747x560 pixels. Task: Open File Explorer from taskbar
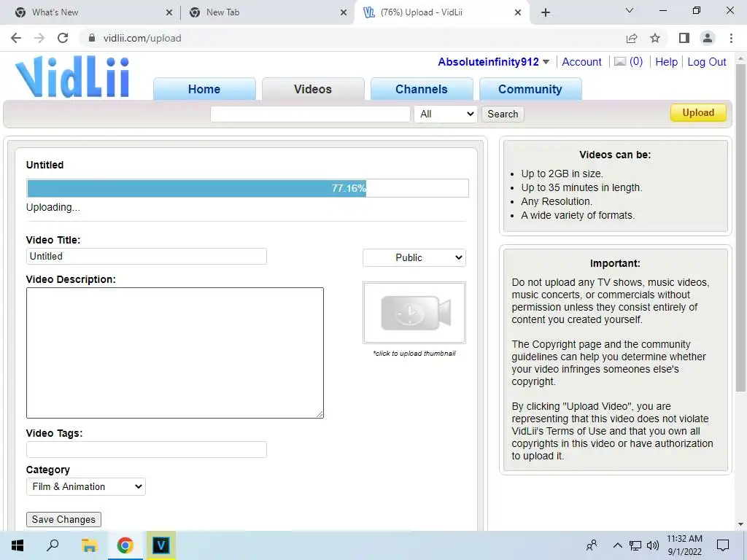(89, 545)
